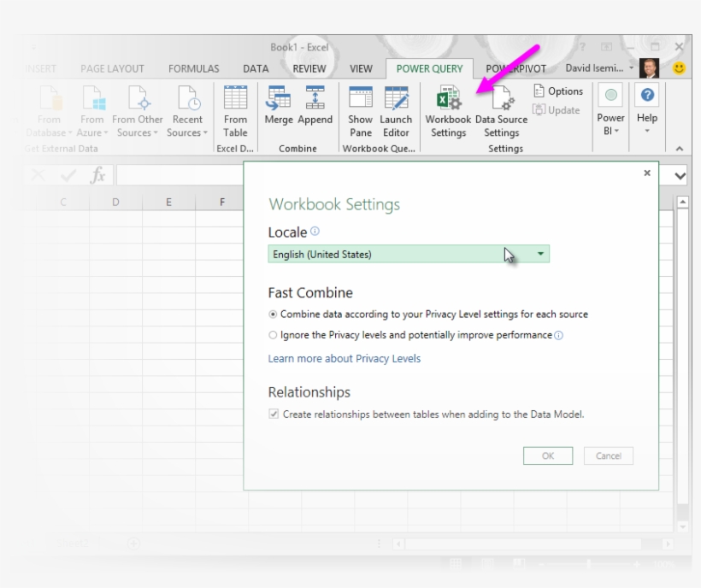This screenshot has height=588, width=701.
Task: Switch to PAGE LAYOUT tab
Action: (112, 69)
